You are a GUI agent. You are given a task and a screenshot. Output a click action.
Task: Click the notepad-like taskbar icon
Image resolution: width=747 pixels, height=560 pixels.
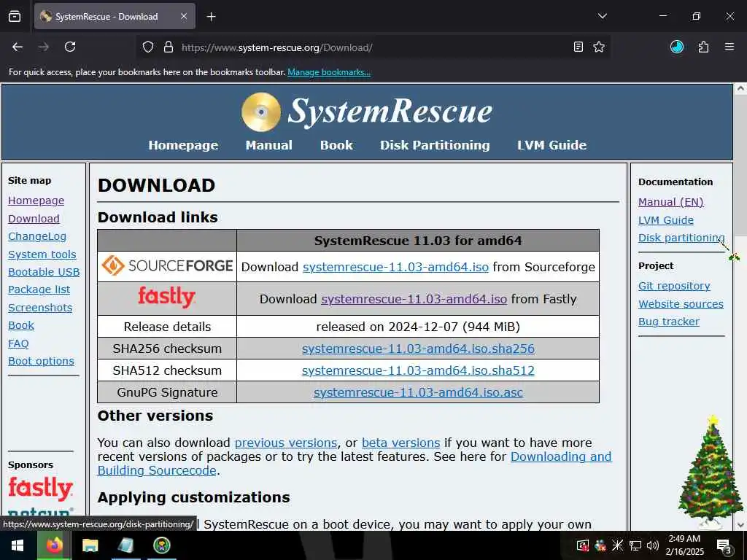coord(125,545)
